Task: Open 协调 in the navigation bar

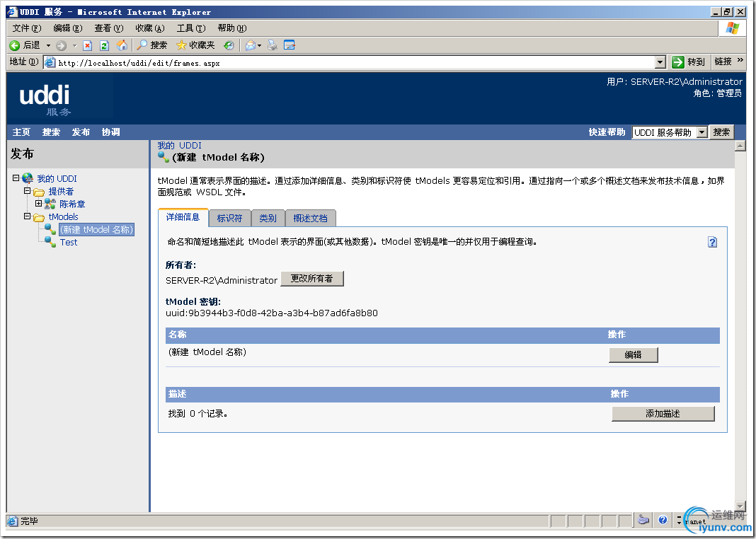Action: pyautogui.click(x=111, y=132)
